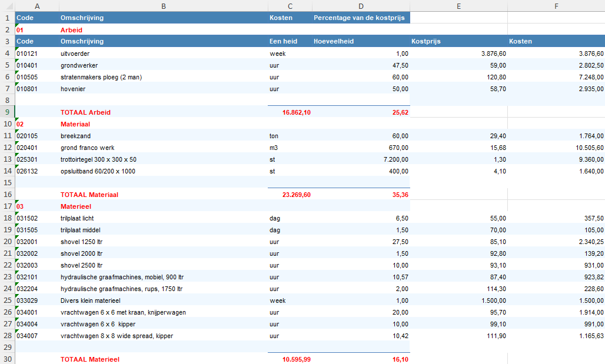Click the "breekzand" cell
The width and height of the screenshot is (605, 364).
click(x=164, y=136)
